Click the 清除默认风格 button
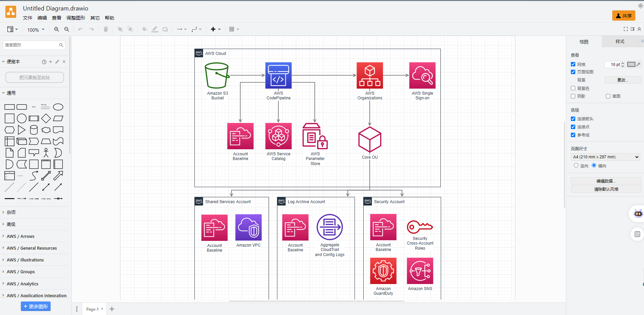The height and width of the screenshot is (315, 644). (x=606, y=189)
